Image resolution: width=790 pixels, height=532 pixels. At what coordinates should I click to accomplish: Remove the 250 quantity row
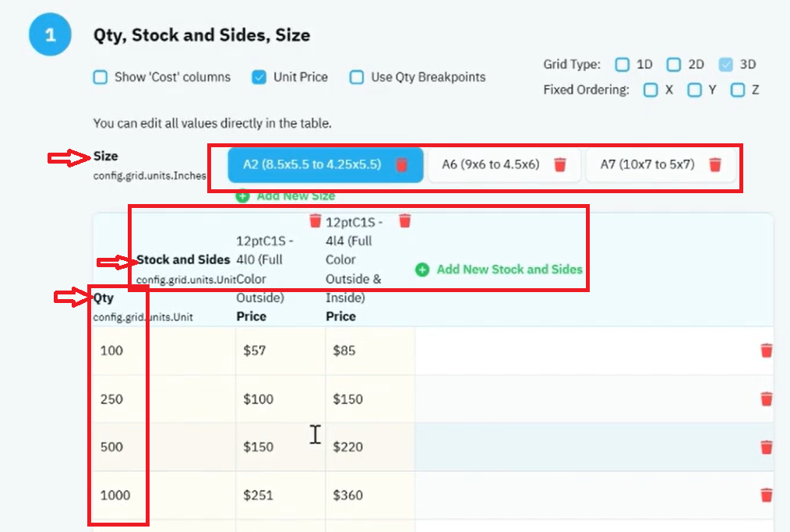coord(767,399)
